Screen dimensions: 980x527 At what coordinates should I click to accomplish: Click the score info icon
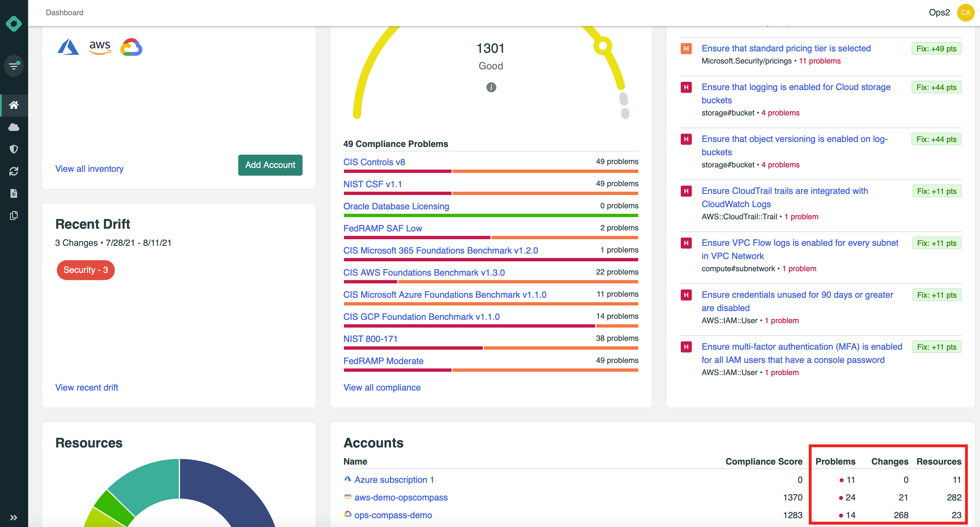coord(491,87)
